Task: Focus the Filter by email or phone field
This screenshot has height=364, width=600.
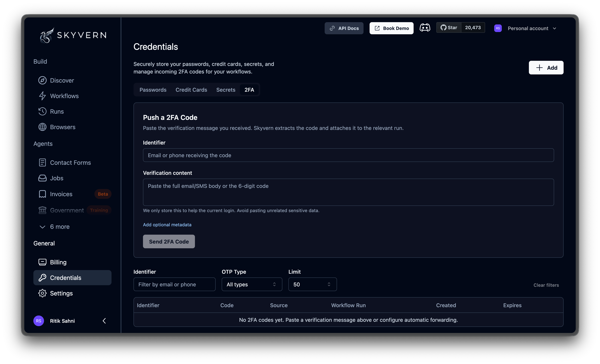Action: [174, 284]
